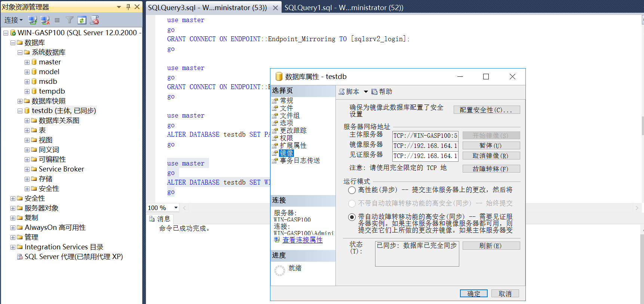This screenshot has width=644, height=304.
Task: Click the filter funnel icon
Action: pos(70,20)
